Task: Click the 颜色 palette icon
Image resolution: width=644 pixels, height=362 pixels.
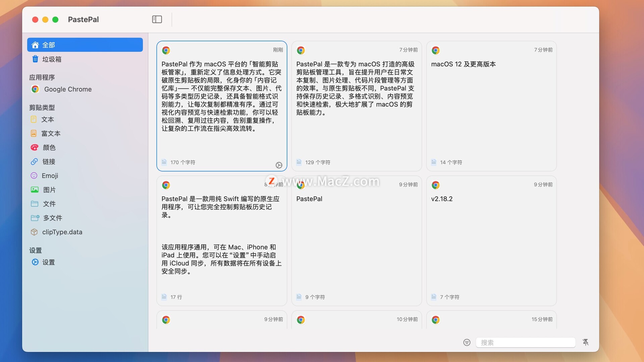Action: click(x=35, y=147)
